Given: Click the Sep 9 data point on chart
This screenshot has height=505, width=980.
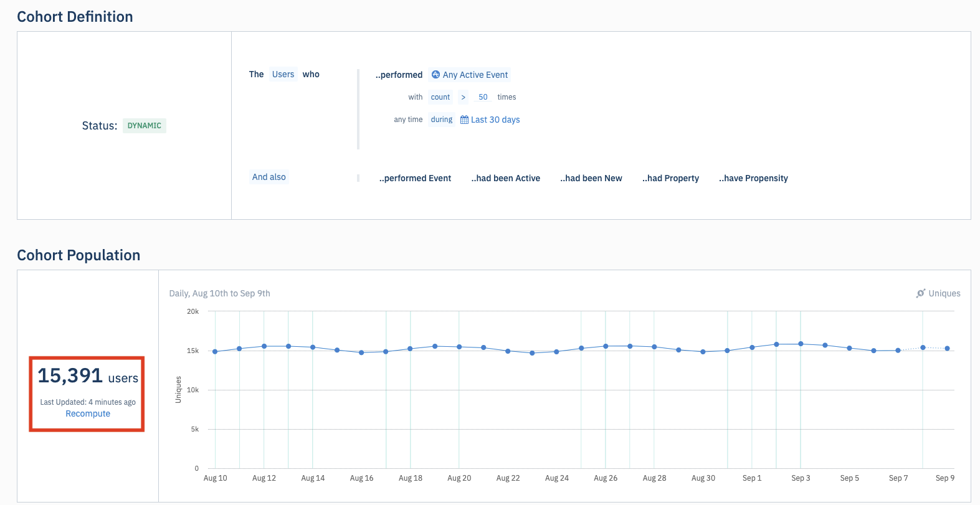Looking at the screenshot, I should [947, 349].
